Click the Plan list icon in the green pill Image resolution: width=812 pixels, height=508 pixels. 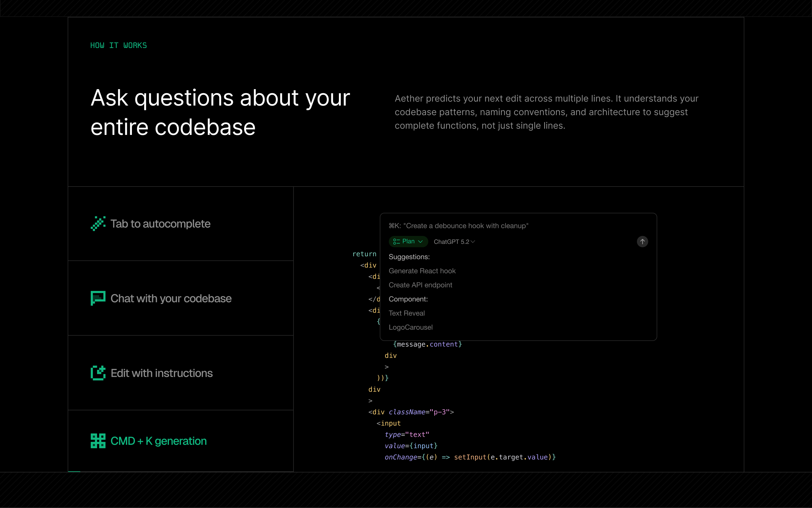click(396, 242)
